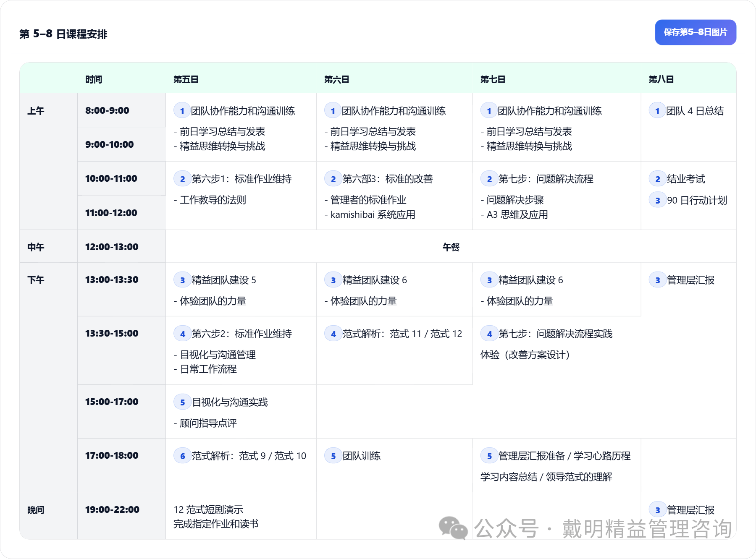Viewport: 756px width, 559px height.
Task: Select the number 2 badge beside 结业考试
Action: tap(657, 179)
